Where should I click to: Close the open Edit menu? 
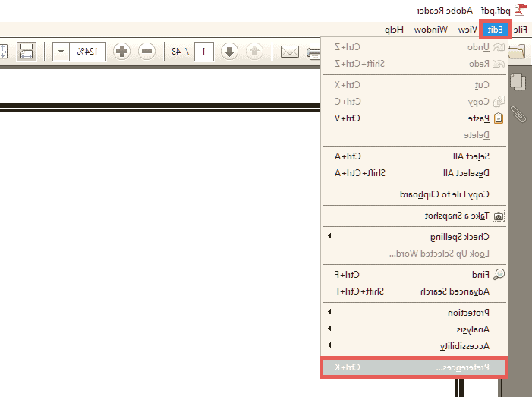[495, 30]
